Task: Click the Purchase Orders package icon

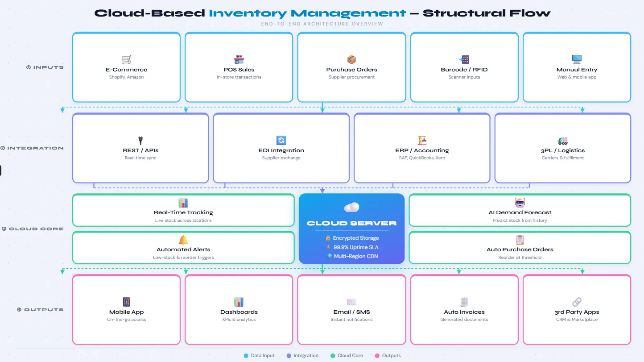Action: [351, 58]
